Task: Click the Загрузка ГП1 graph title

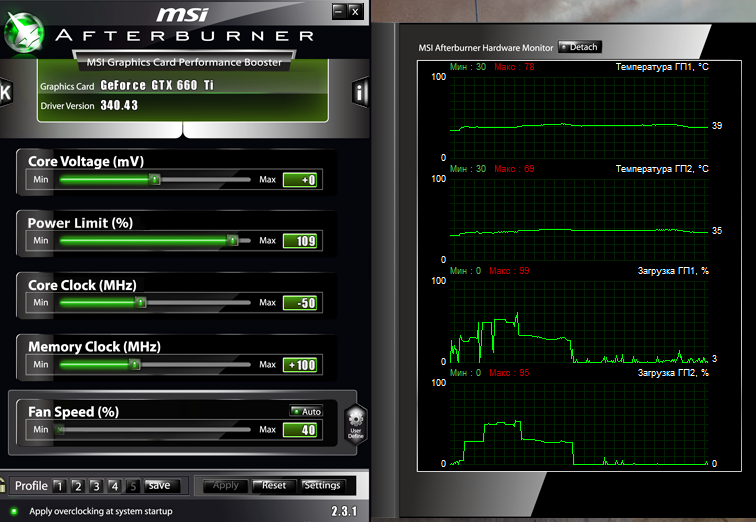Action: 673,271
